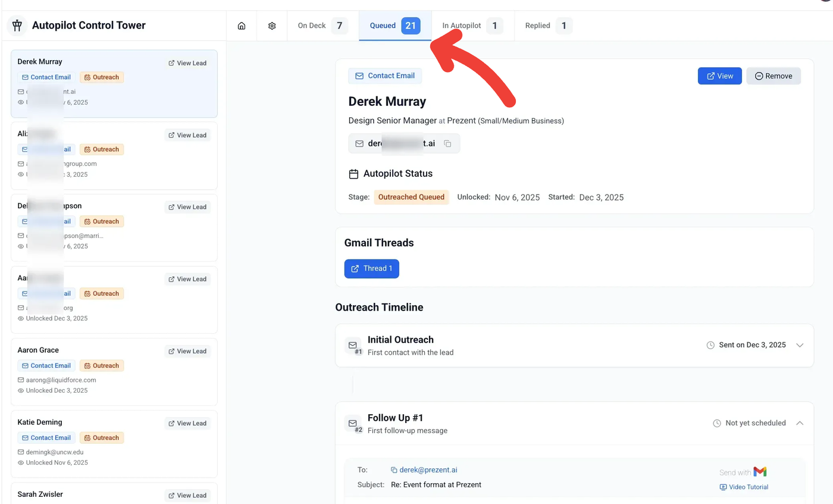Click the aarong@liquidforce.com email text

[x=61, y=380]
